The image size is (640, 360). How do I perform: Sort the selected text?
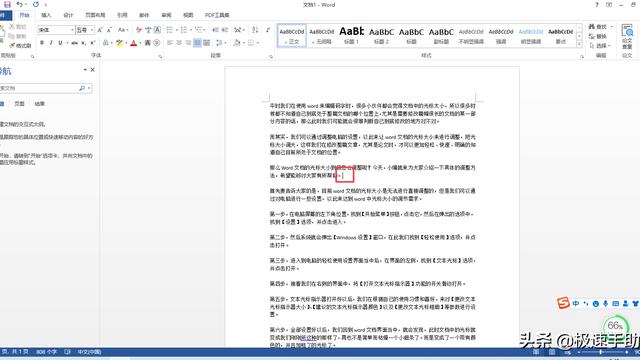pyautogui.click(x=255, y=30)
